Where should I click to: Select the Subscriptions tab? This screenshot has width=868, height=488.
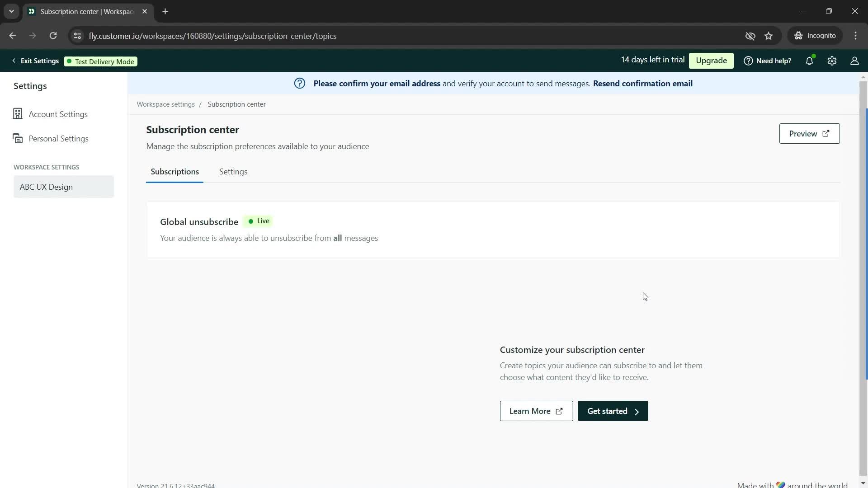tap(175, 172)
